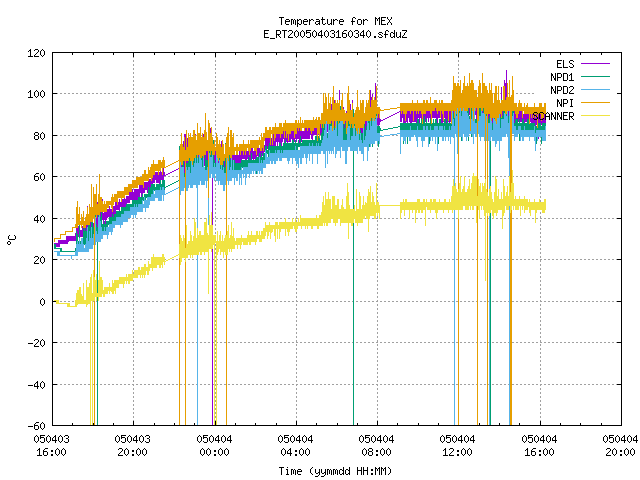Click the NPD1 legend label
640x480 pixels.
[562, 77]
